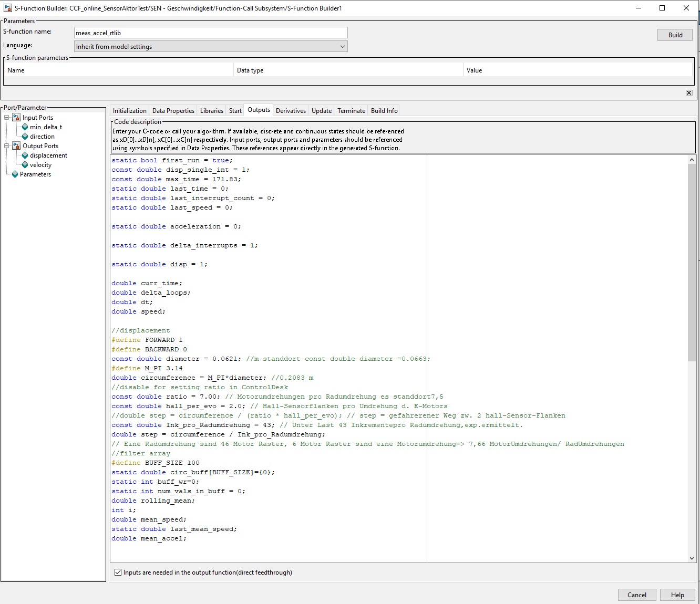Screen dimensions: 700x604
Task: Click the direction port diamond icon
Action: [x=25, y=137]
